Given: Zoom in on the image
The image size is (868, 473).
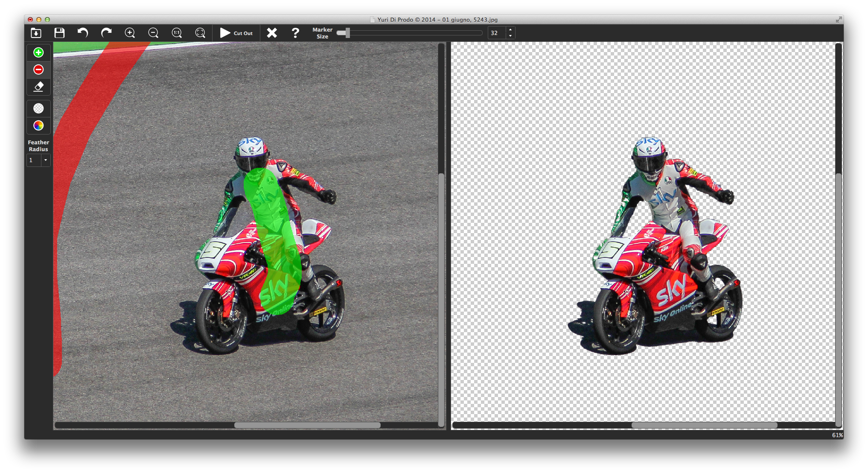Looking at the screenshot, I should point(130,33).
